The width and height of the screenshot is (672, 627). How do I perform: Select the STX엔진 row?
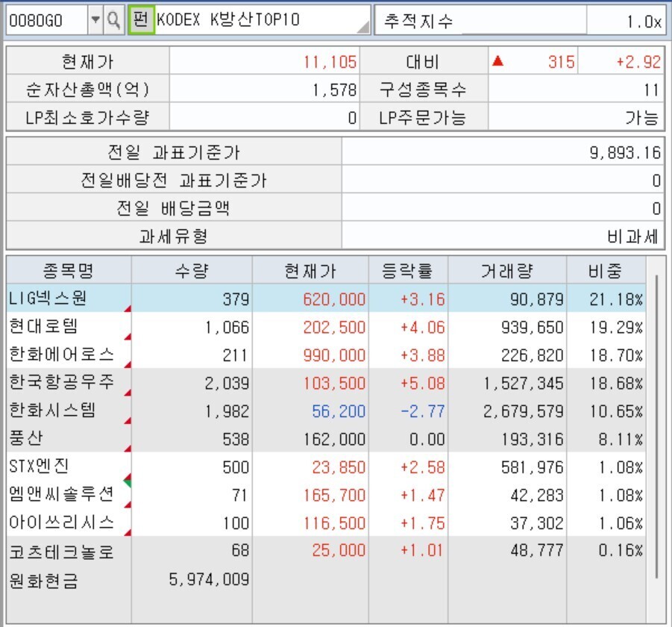point(326,467)
